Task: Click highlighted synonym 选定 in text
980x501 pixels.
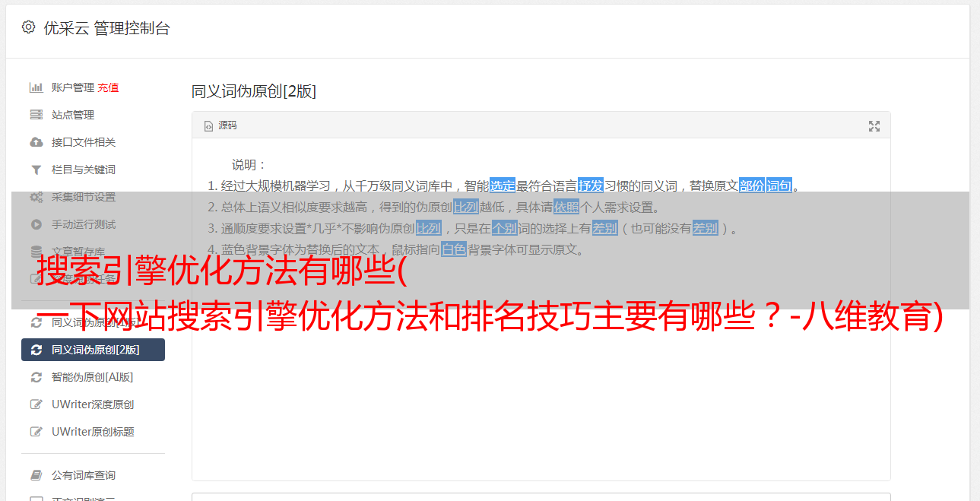Action: click(503, 185)
